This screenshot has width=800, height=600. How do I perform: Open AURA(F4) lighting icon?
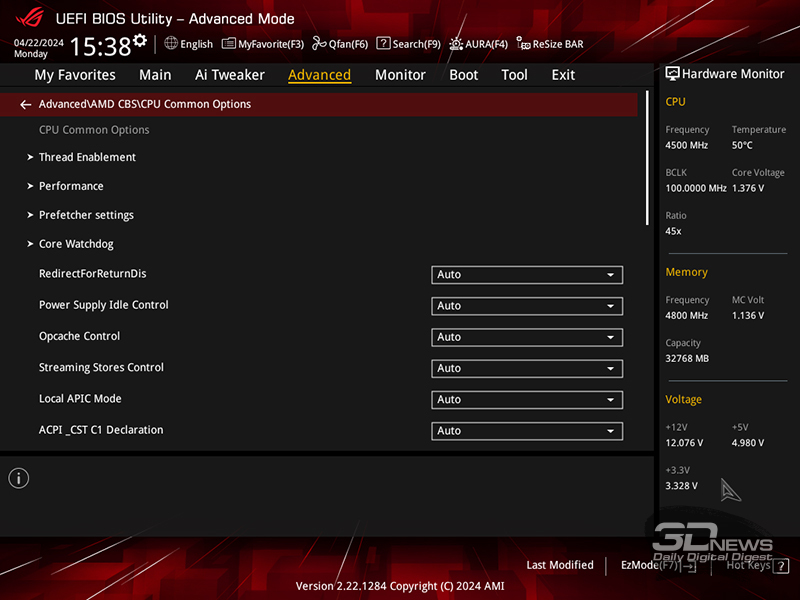[x=456, y=44]
